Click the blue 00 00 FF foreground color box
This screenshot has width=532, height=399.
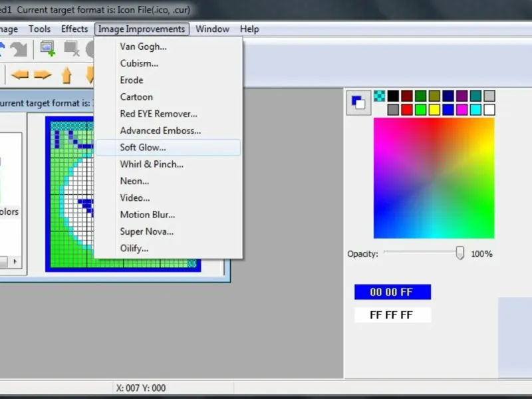click(x=392, y=292)
